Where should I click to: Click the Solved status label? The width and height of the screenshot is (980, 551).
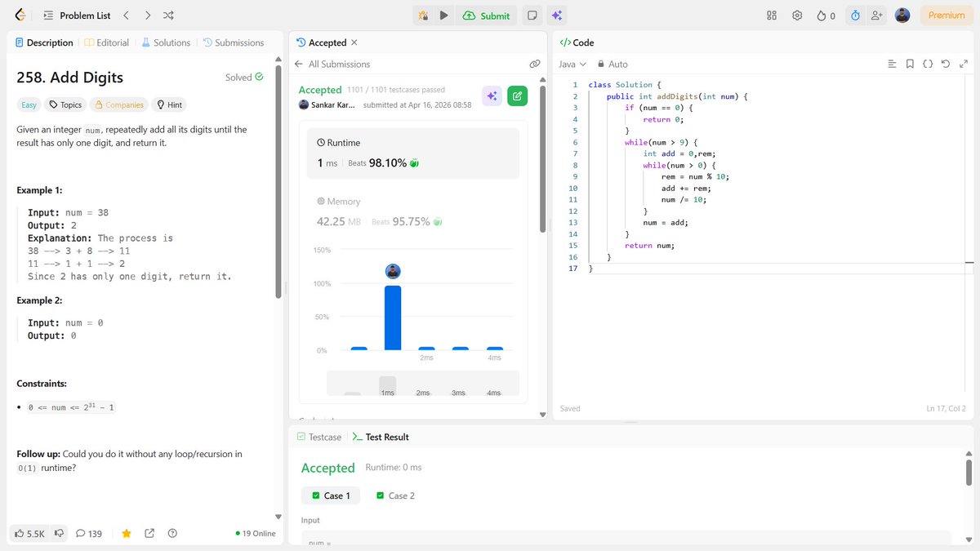[x=244, y=78]
